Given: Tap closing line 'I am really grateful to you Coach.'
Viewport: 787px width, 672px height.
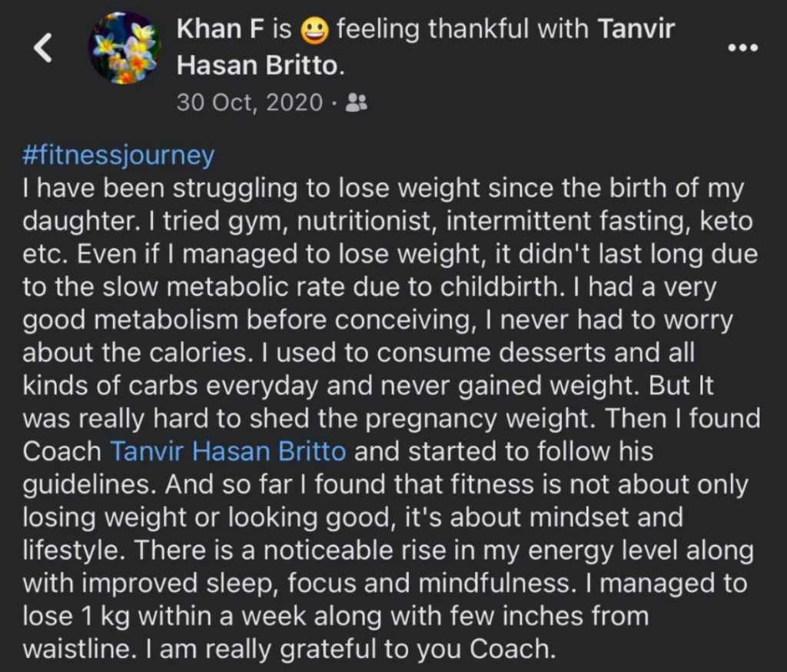Looking at the screenshot, I should coord(350,648).
